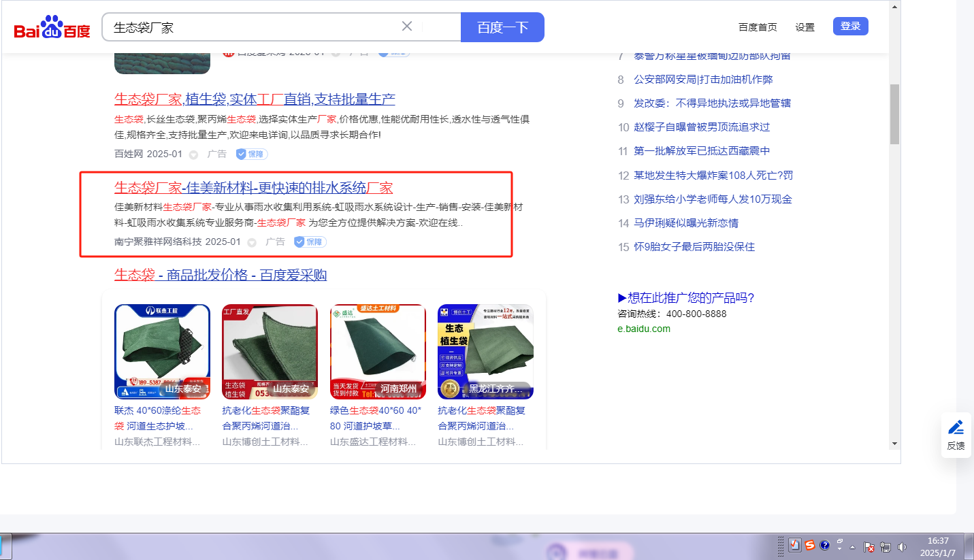Click the page scrollbar down arrow
The height and width of the screenshot is (560, 974).
895,444
